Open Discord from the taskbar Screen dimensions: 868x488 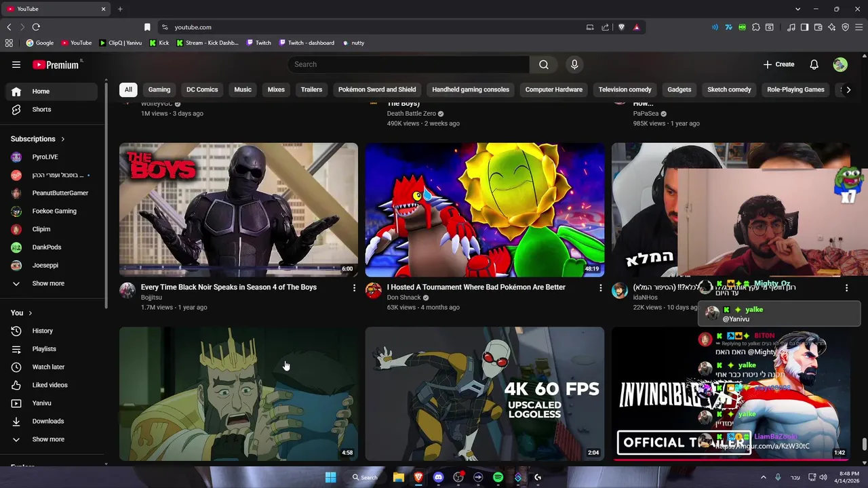coord(438,477)
